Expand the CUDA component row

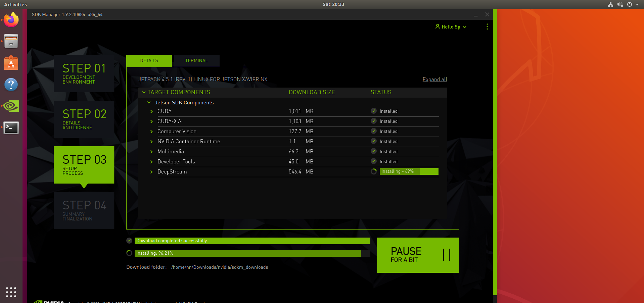[151, 111]
